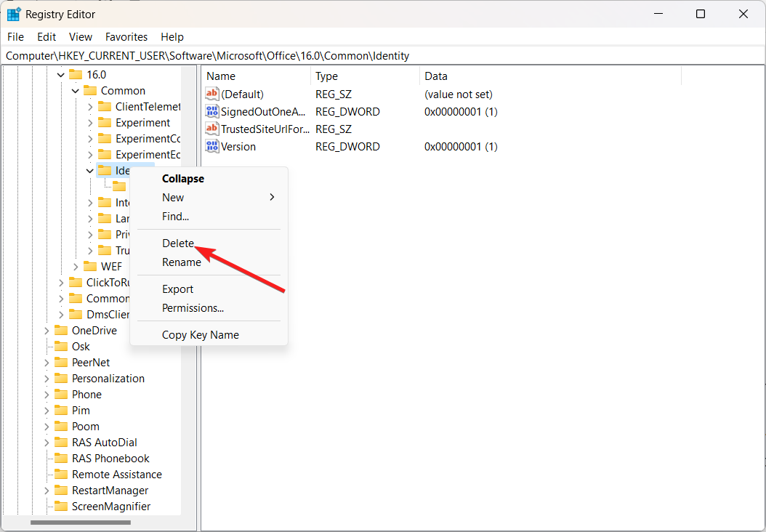Open the Favorites menu

click(x=126, y=37)
